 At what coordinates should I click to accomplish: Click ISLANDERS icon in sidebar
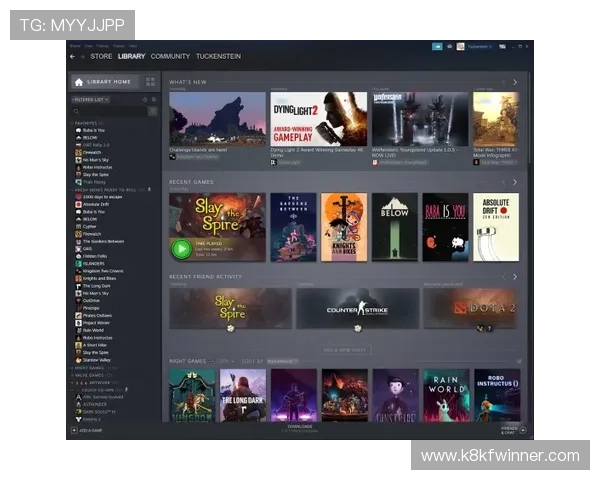(x=78, y=264)
